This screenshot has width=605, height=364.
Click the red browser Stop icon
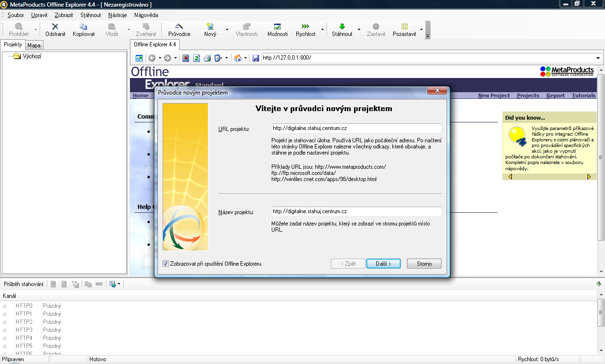186,58
